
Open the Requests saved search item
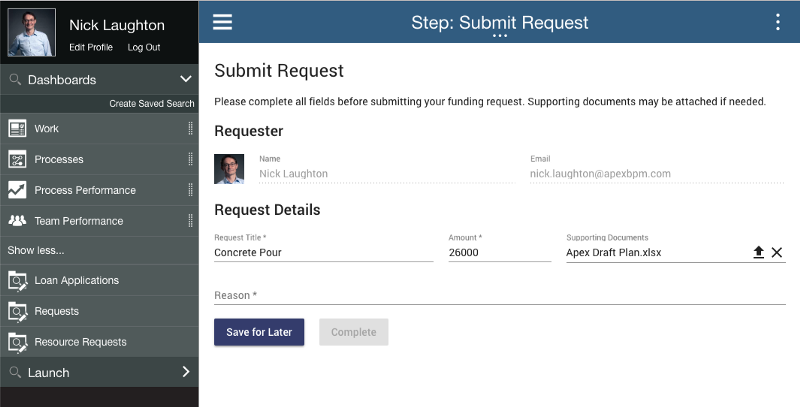[x=99, y=311]
